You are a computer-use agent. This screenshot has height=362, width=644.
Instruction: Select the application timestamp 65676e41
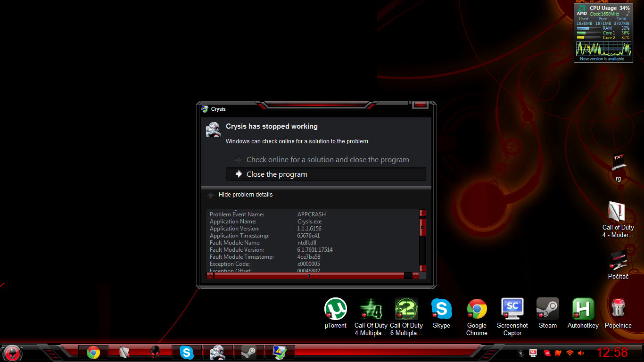pos(309,236)
